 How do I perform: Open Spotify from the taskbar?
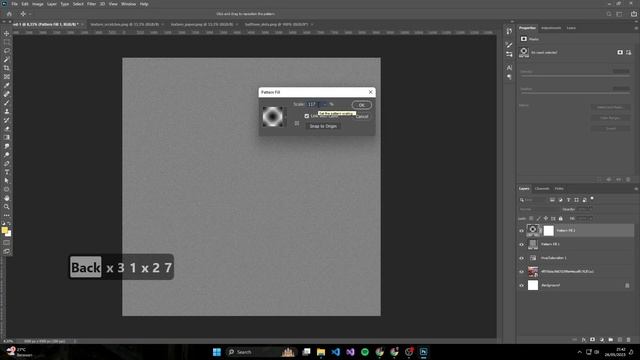click(364, 352)
